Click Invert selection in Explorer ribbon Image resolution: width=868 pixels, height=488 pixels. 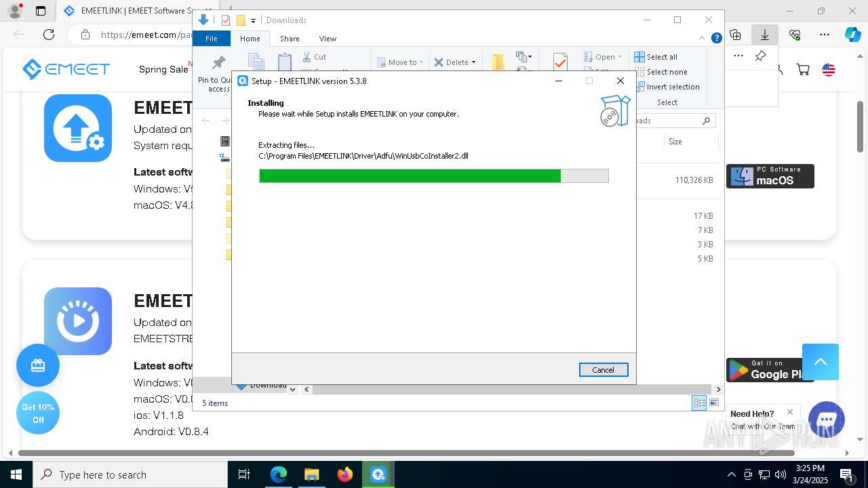668,87
